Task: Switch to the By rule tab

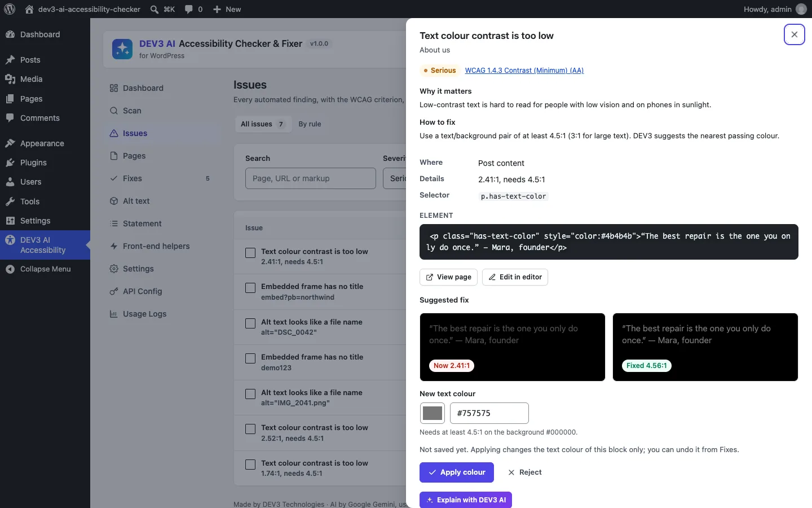Action: [x=310, y=124]
